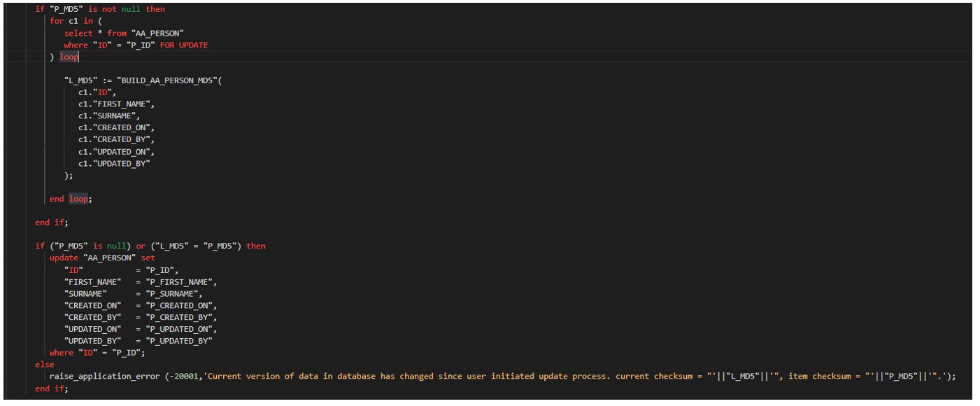The height and width of the screenshot is (406, 980).
Task: Click c1."UPDATED_ON" argument in function call
Action: pyautogui.click(x=116, y=152)
